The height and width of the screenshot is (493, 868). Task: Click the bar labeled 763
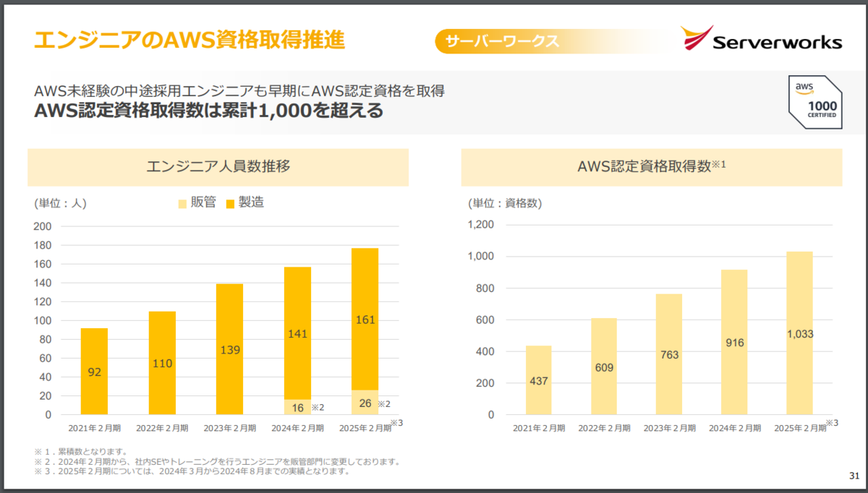coord(669,354)
